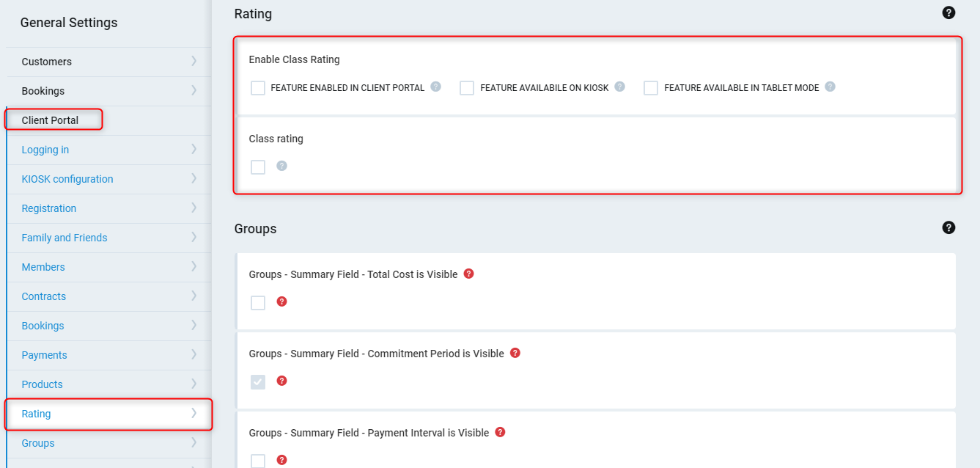This screenshot has height=468, width=980.
Task: Open the Payments settings link
Action: point(44,355)
